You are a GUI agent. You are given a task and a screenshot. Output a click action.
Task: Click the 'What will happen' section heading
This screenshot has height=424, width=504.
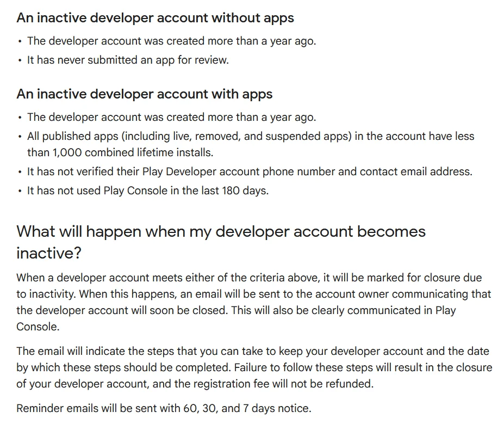point(221,231)
